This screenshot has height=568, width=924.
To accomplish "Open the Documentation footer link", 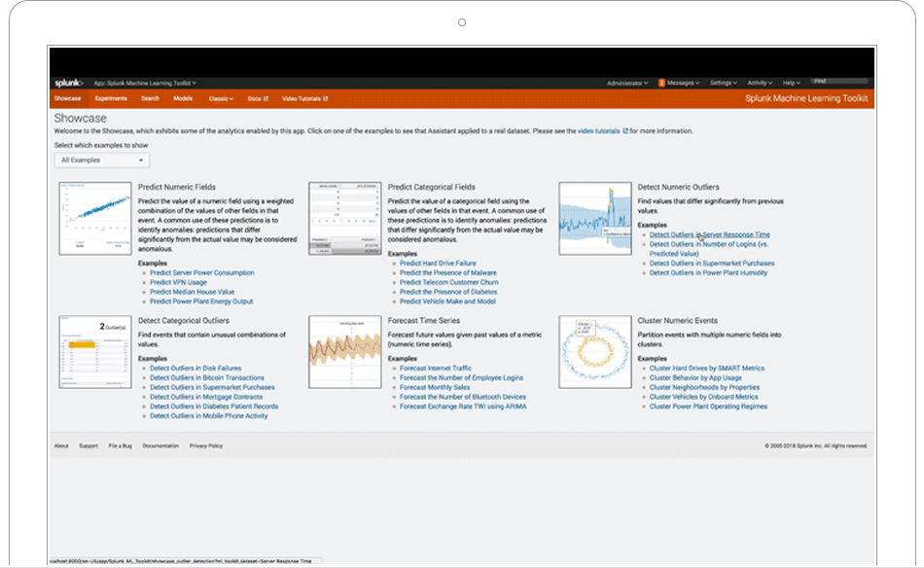I will pos(160,446).
